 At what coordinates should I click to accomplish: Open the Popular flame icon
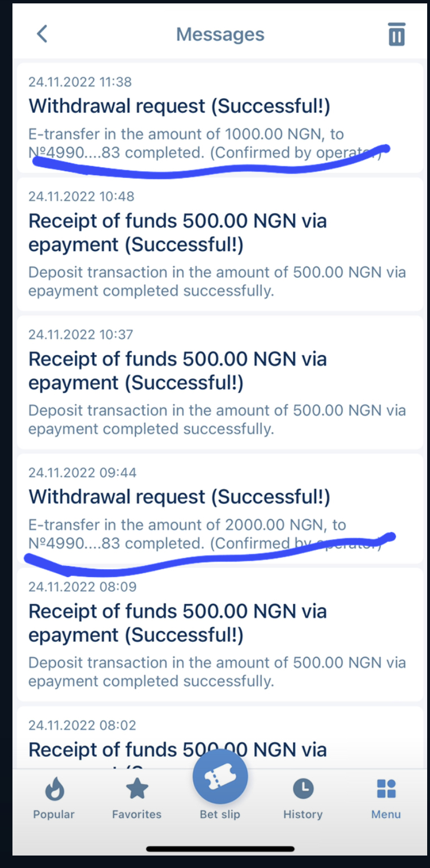click(54, 789)
